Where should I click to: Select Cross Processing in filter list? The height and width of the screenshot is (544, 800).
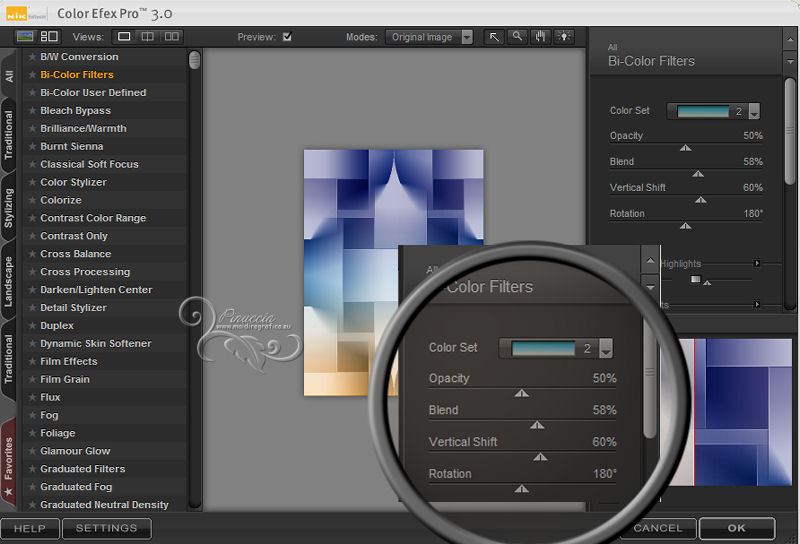85,272
